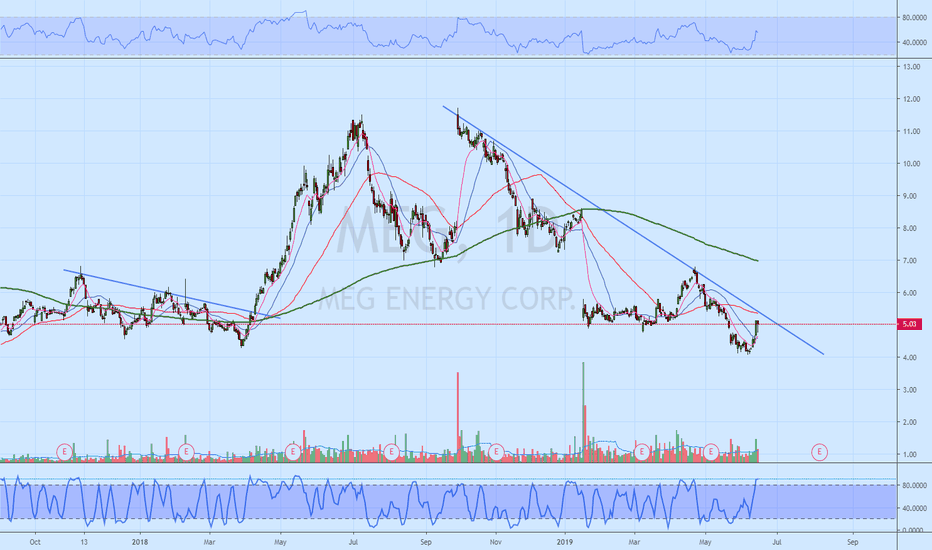Click the 13 date label on the time axis
This screenshot has height=550, width=932.
(x=84, y=542)
